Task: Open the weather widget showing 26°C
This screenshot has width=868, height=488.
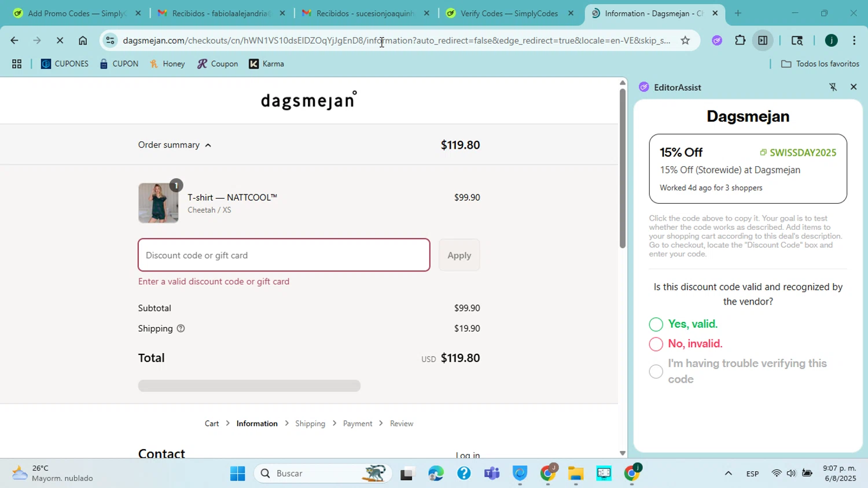Action: pyautogui.click(x=53, y=474)
